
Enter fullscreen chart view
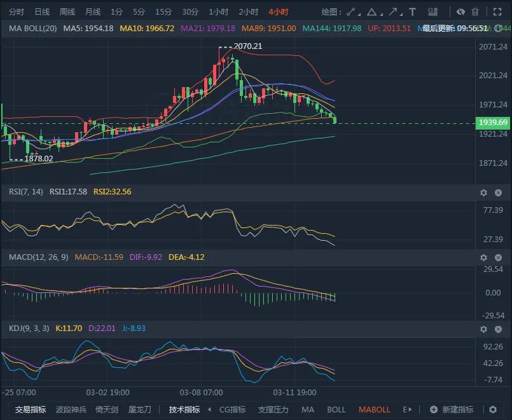point(497,11)
